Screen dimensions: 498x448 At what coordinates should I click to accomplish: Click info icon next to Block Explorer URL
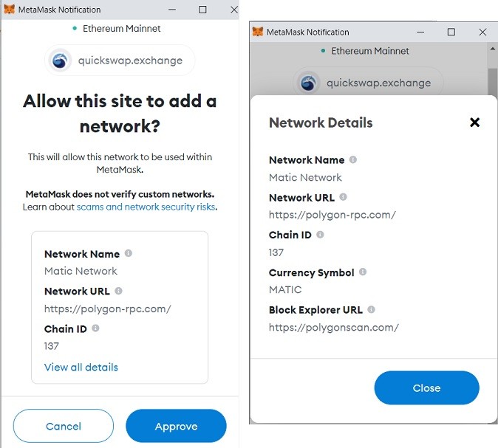click(x=371, y=310)
